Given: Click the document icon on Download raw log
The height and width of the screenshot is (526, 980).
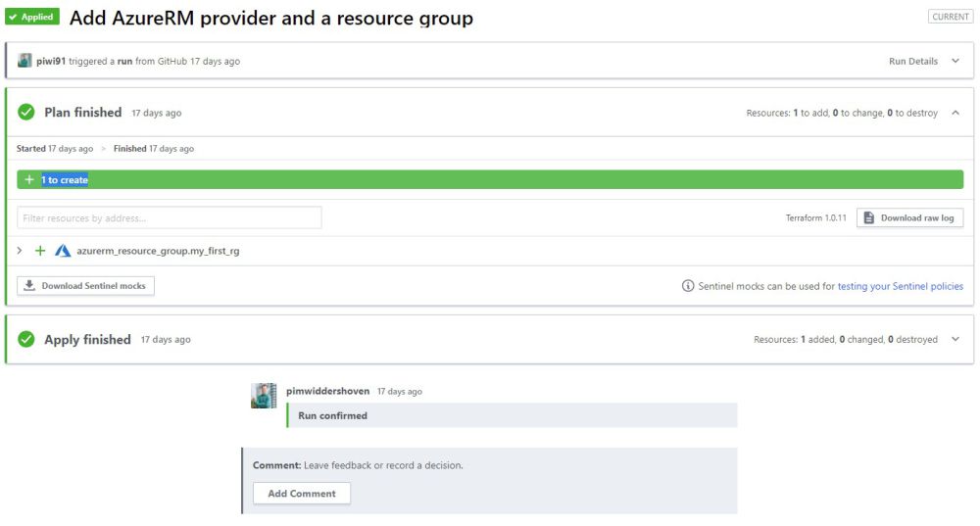Looking at the screenshot, I should click(868, 217).
